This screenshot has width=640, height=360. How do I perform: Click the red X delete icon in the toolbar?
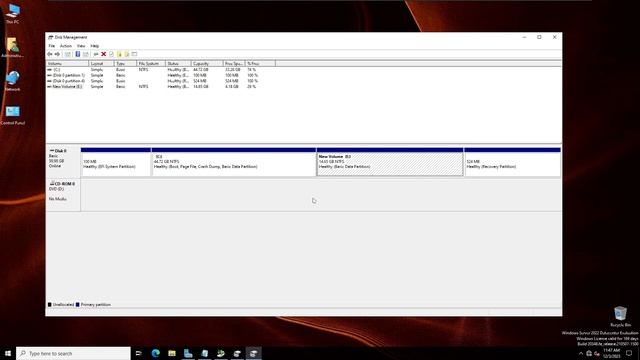(x=104, y=54)
